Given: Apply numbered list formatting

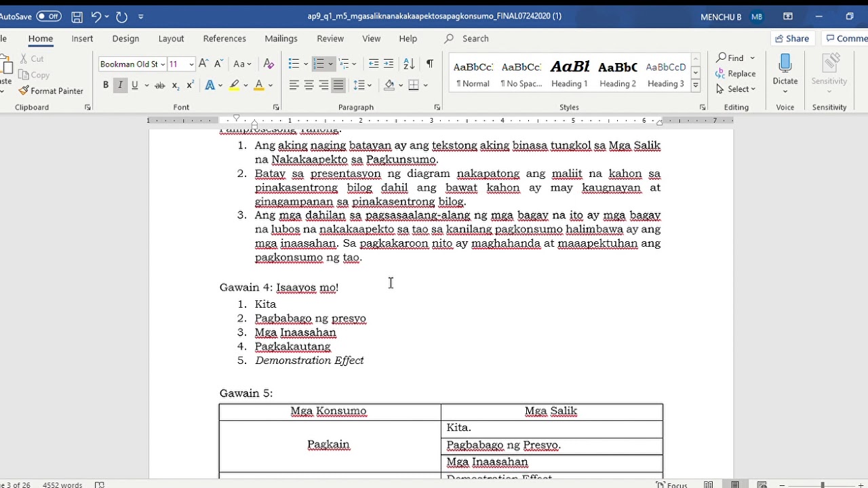Looking at the screenshot, I should coord(319,64).
